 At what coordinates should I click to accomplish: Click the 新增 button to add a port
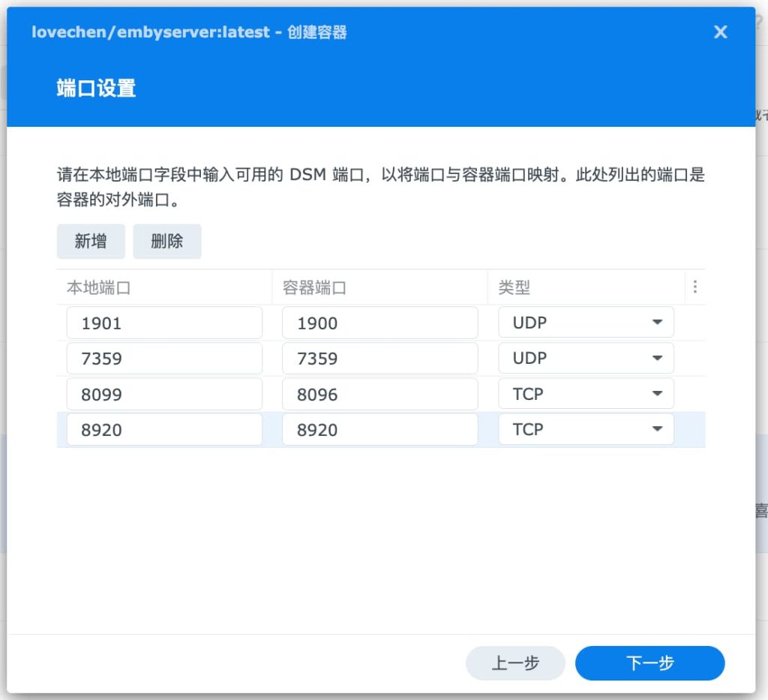pyautogui.click(x=91, y=241)
